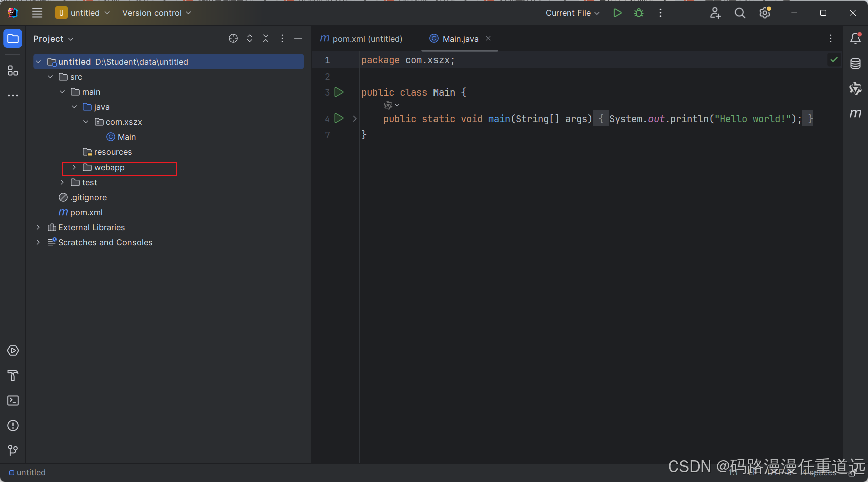Open the Build hammer tool window
868x482 pixels.
[x=13, y=376]
